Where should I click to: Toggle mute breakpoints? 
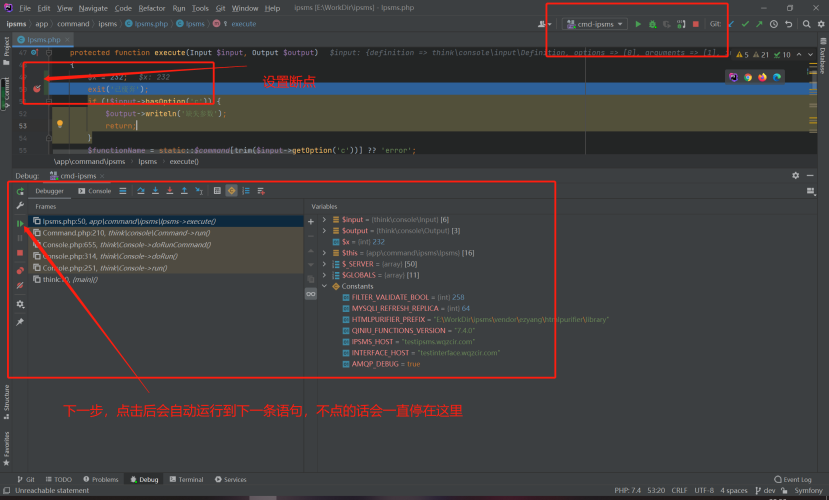pyautogui.click(x=20, y=285)
